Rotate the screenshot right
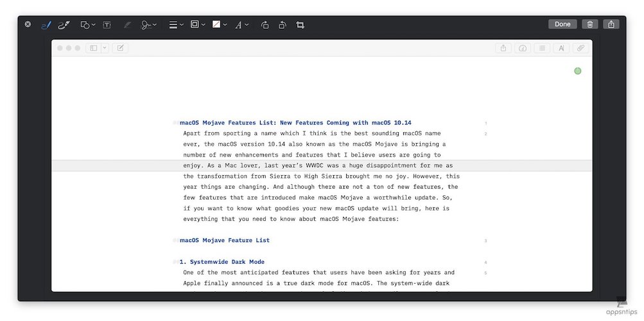644x321 pixels. [x=282, y=25]
